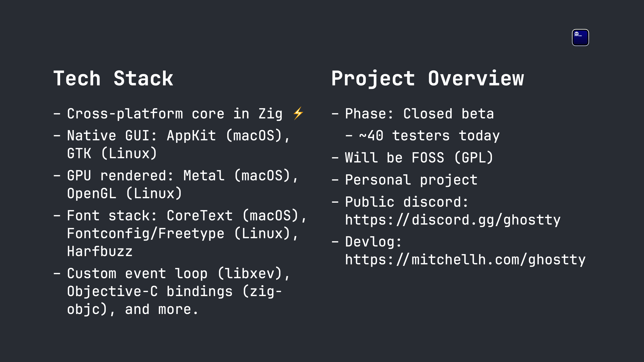This screenshot has width=644, height=362.
Task: Select the GPU rendered: Metal bullet
Action: [x=176, y=176]
